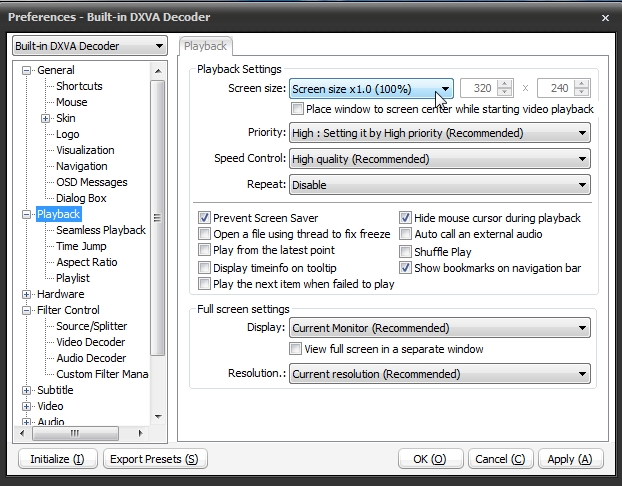Select Dialog Box in the tree
The height and width of the screenshot is (486, 622).
click(81, 198)
